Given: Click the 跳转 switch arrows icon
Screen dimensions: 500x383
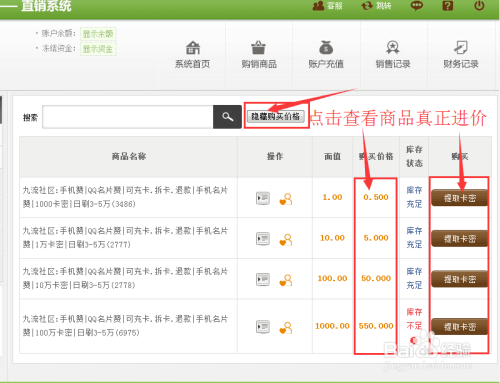Looking at the screenshot, I should tap(367, 6).
